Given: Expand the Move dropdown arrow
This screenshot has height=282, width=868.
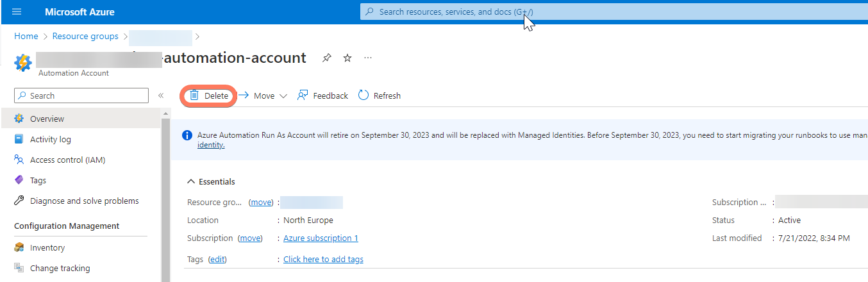Looking at the screenshot, I should (x=283, y=96).
